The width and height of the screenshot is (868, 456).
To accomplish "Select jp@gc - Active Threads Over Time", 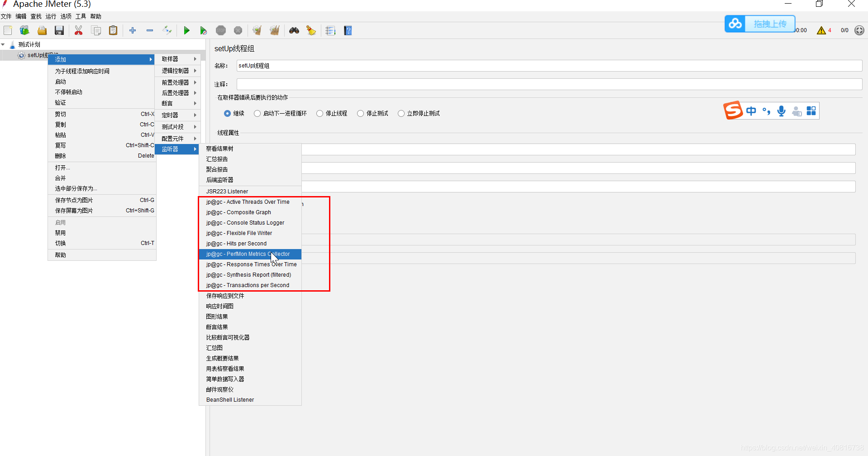I will click(250, 202).
